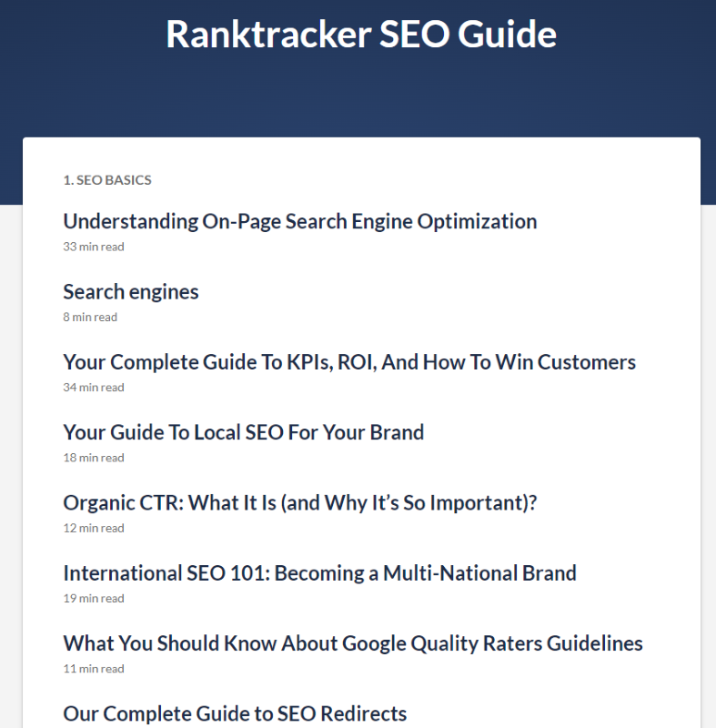Open Understanding On-Page Search Engine Optimization article

(x=299, y=221)
